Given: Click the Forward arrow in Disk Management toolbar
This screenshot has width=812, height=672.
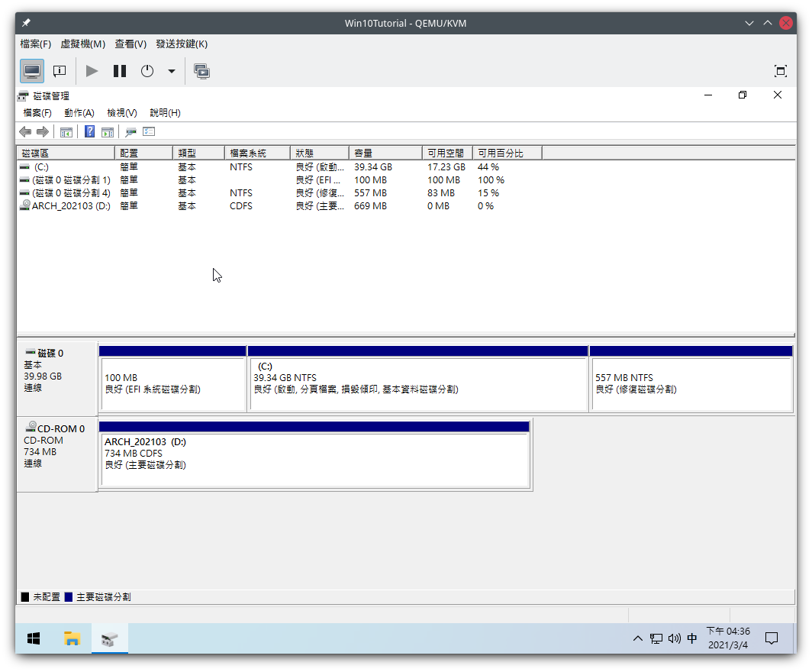Looking at the screenshot, I should 43,132.
